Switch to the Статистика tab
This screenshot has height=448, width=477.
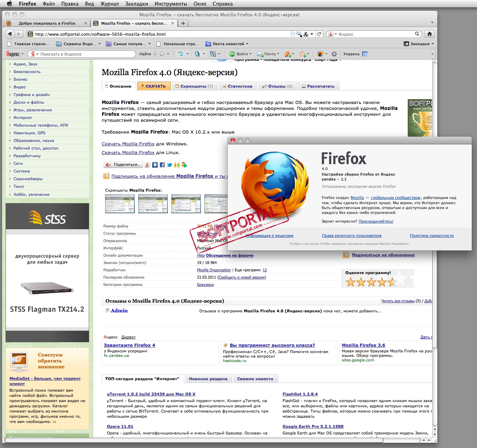238,86
